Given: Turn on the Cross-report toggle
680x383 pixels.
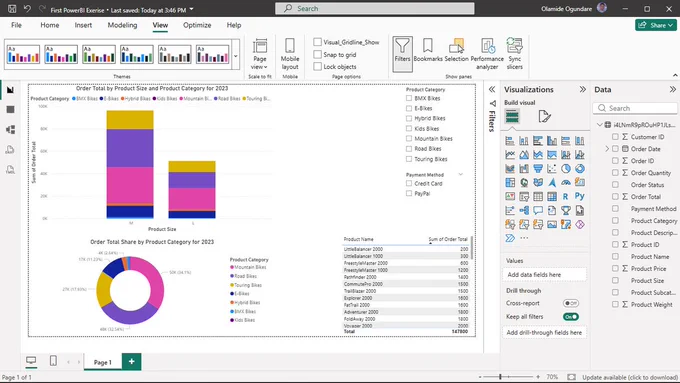Looking at the screenshot, I should [571, 303].
